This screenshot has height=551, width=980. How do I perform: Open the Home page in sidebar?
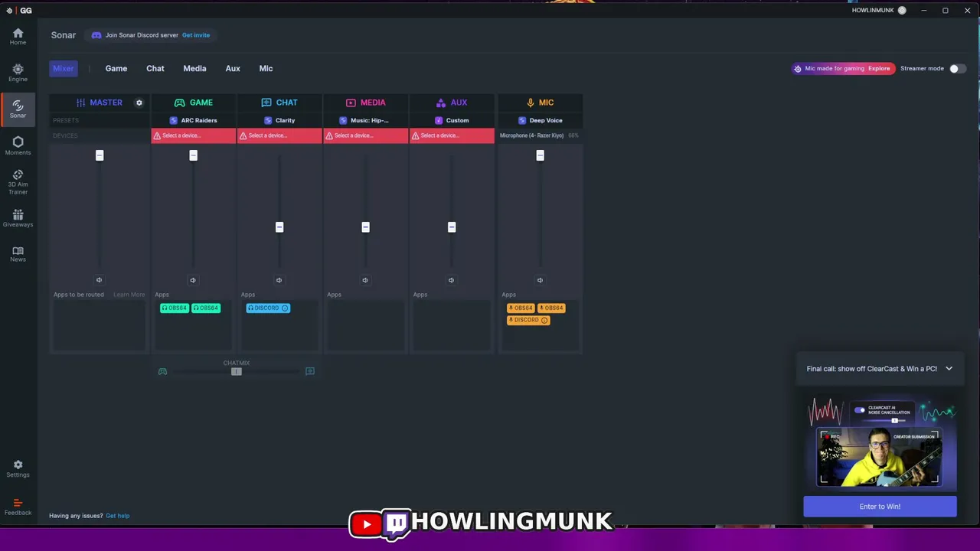[x=18, y=36]
